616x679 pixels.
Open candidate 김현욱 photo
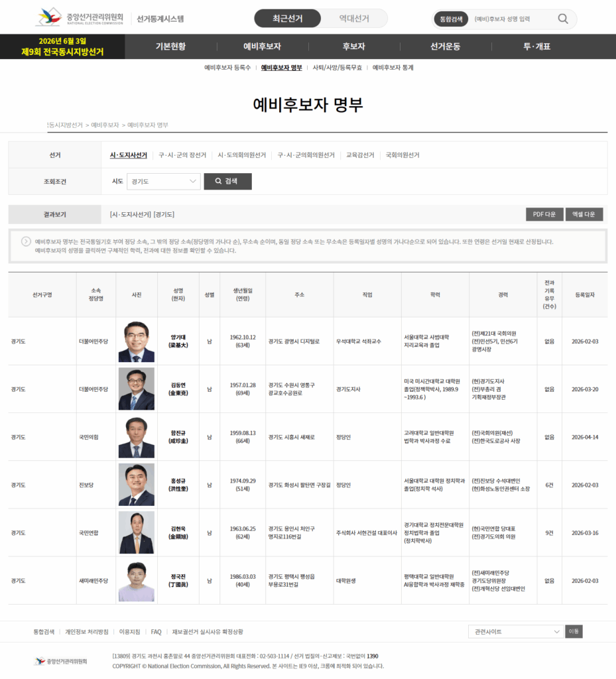pos(137,532)
